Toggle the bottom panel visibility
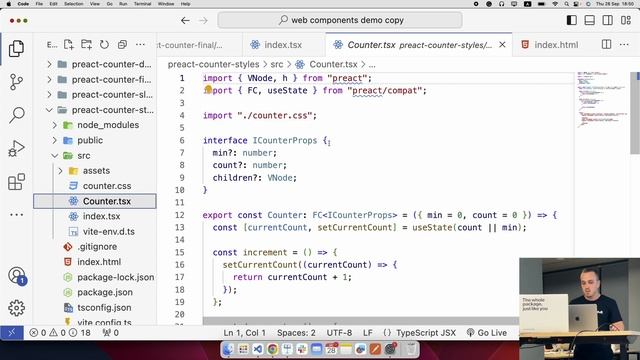The width and height of the screenshot is (640, 360). [589, 20]
